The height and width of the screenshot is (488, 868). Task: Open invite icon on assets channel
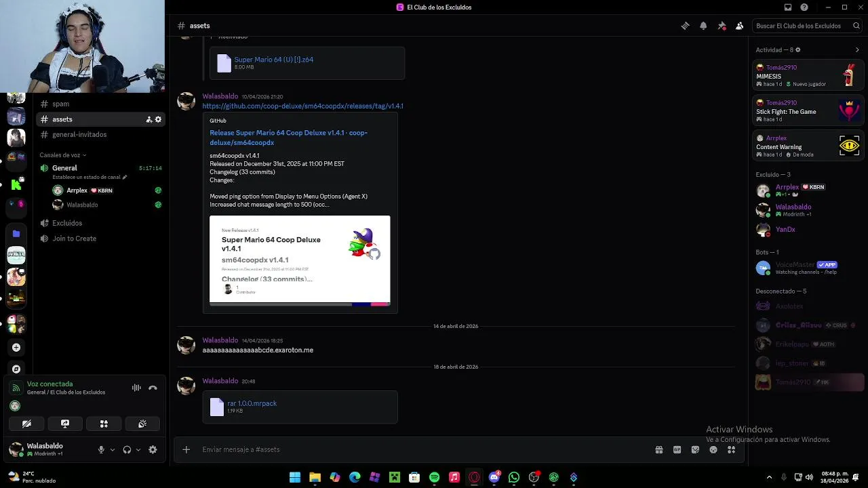149,119
